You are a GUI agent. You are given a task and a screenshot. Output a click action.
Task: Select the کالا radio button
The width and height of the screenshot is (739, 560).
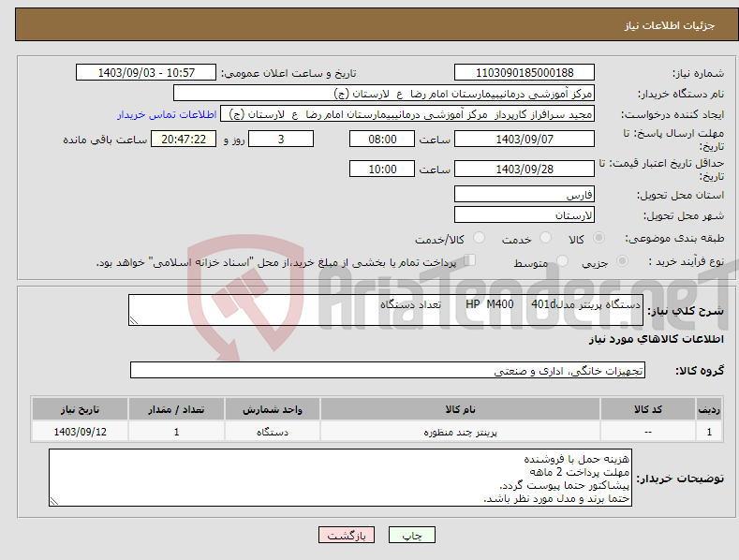[x=599, y=238]
